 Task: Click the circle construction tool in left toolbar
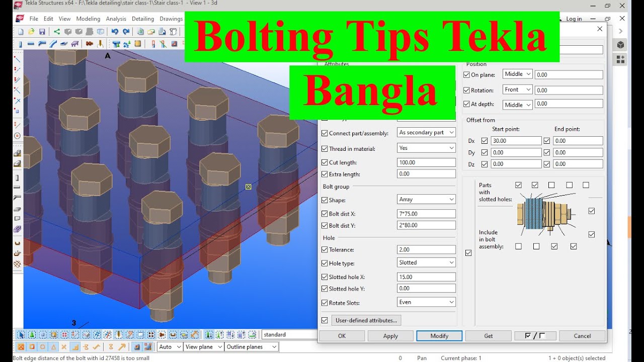pyautogui.click(x=18, y=136)
